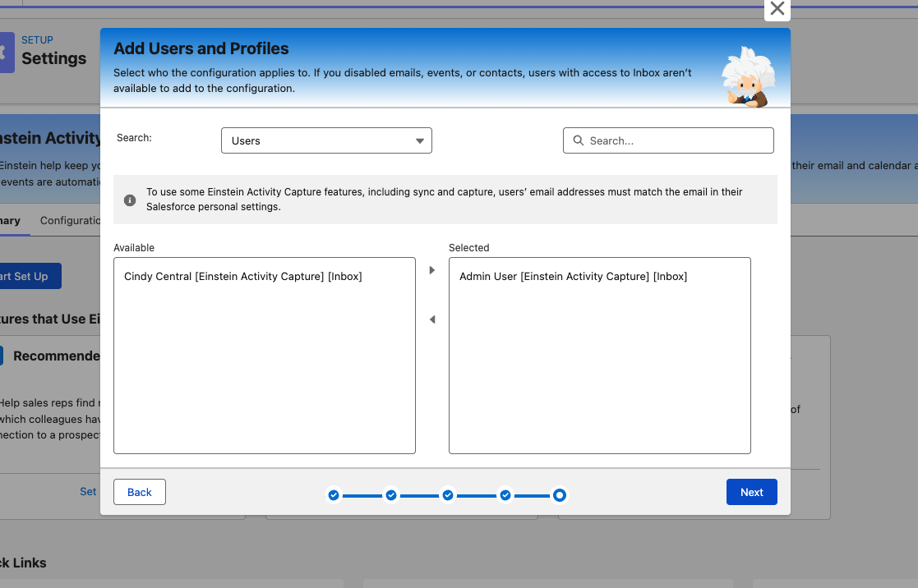Open the Users search type dropdown
The width and height of the screenshot is (918, 588).
tap(326, 140)
